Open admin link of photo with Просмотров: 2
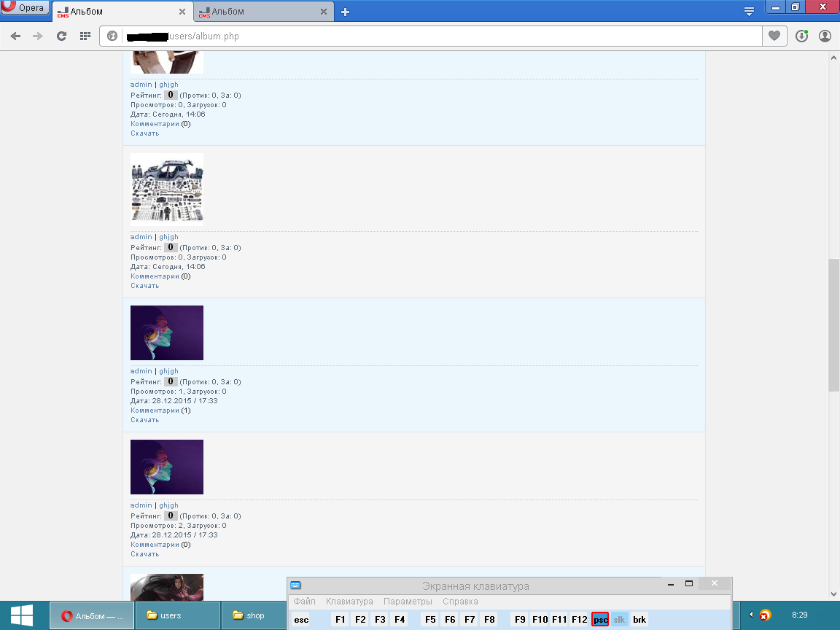Screen dimensions: 840x630 (x=141, y=505)
